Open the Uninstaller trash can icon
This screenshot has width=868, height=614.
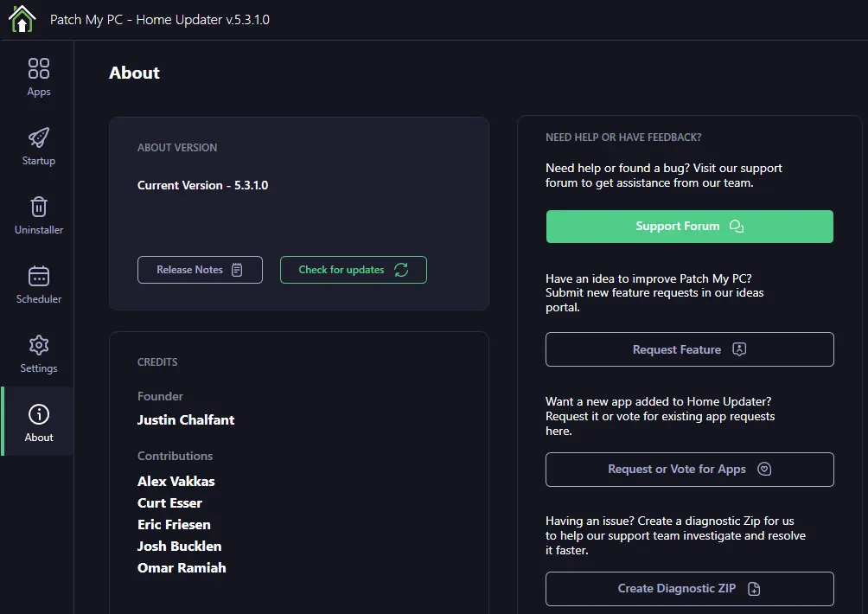(39, 207)
